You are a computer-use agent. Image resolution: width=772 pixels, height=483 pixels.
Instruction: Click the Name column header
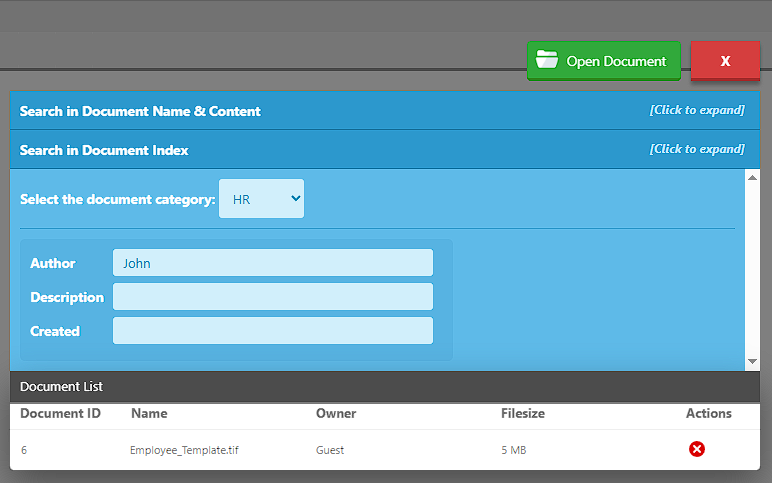pyautogui.click(x=149, y=413)
